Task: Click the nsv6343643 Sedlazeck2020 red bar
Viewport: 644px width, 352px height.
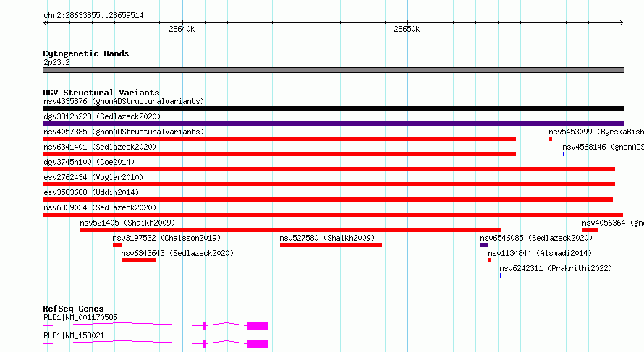Action: click(139, 260)
